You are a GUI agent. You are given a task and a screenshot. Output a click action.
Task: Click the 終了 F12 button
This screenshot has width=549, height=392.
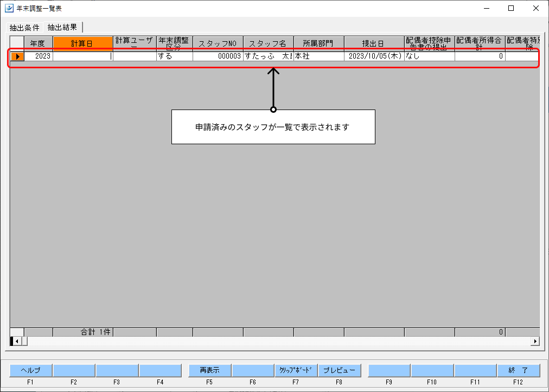[519, 370]
